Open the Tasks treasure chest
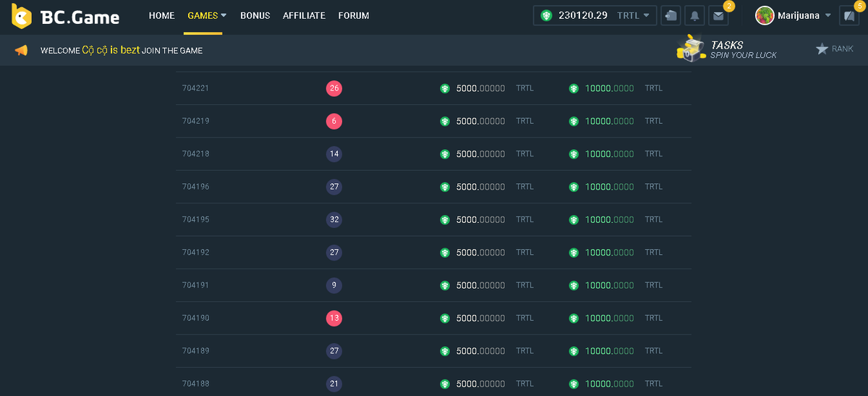This screenshot has width=868, height=396. [690, 49]
